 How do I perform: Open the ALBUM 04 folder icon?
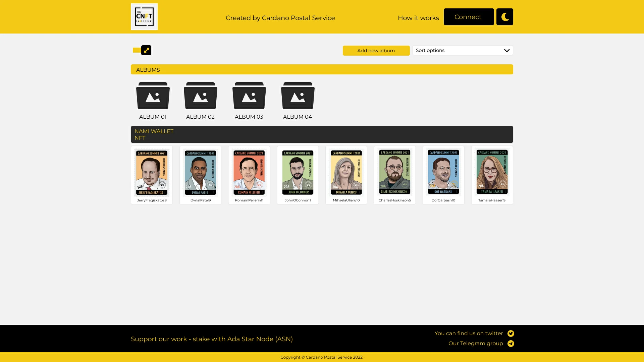coord(298,96)
